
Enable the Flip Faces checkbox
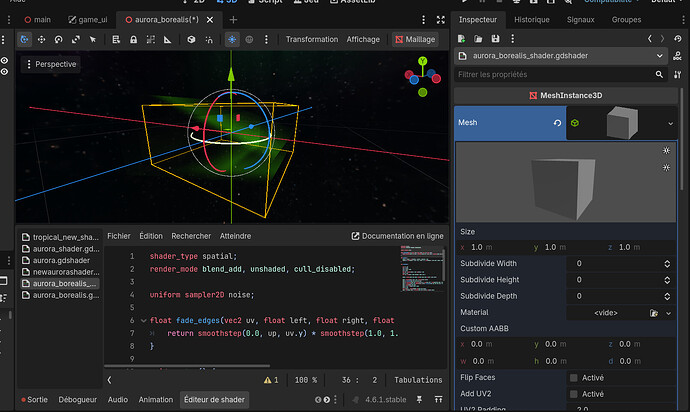coord(573,378)
